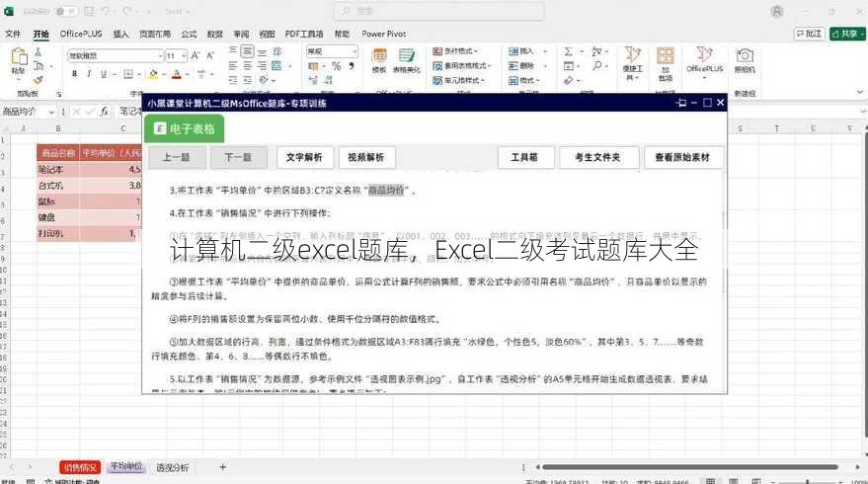Open the 条件格式 conditional formatting menu
The image size is (868, 484).
click(x=455, y=51)
